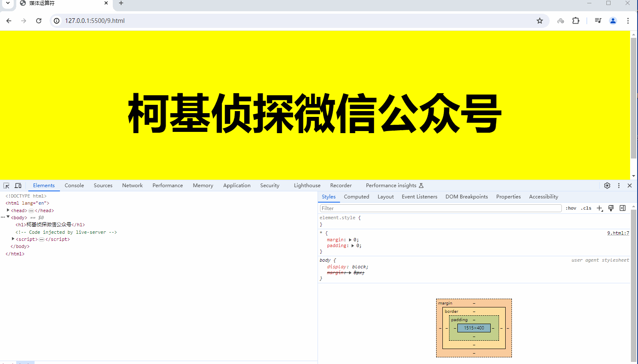
Task: Bookmark this page with the star icon
Action: [x=540, y=21]
